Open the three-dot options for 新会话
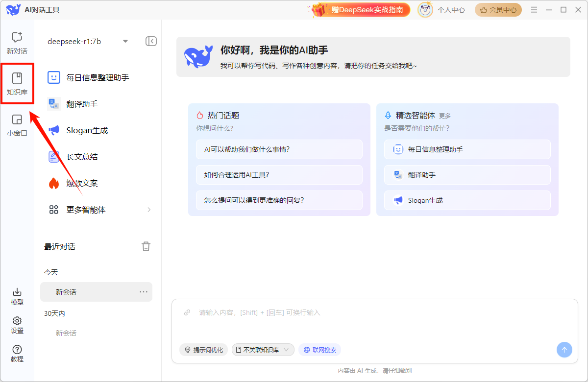Viewport: 588px width, 382px height. [x=144, y=292]
